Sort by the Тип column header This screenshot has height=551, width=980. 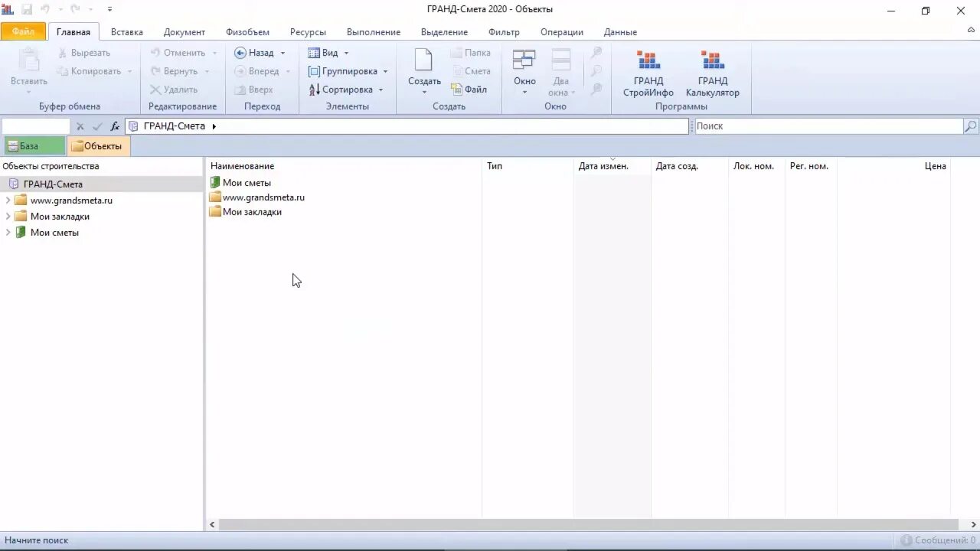point(528,166)
